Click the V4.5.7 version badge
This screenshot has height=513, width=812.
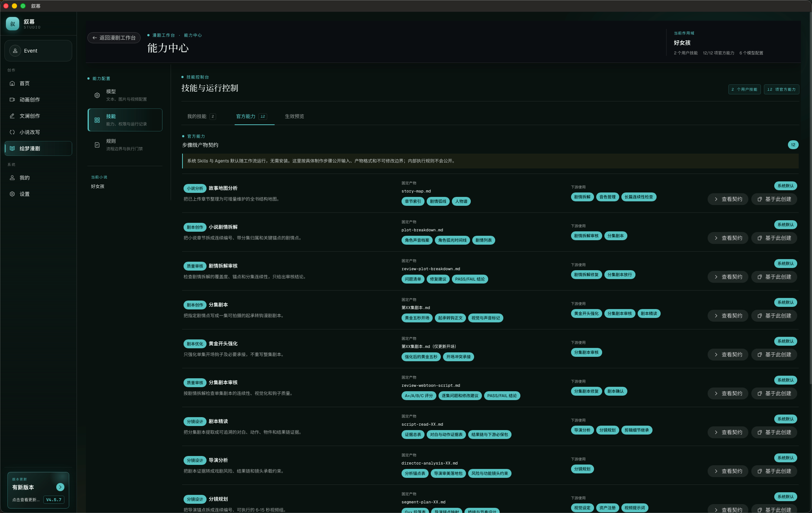click(x=54, y=500)
